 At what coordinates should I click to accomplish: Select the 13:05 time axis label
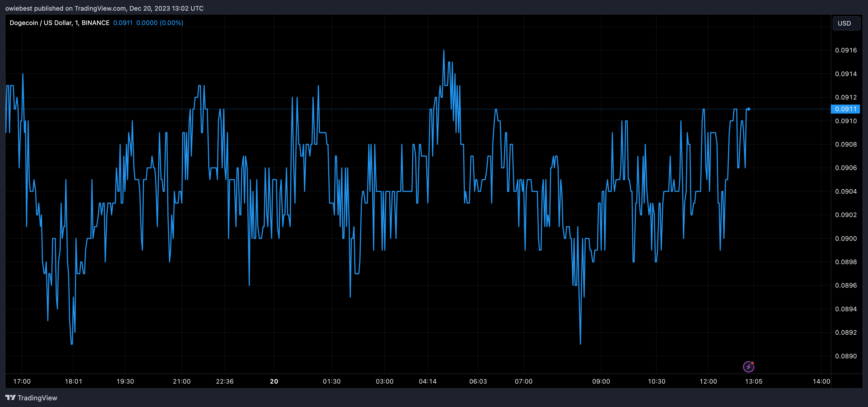tap(753, 381)
